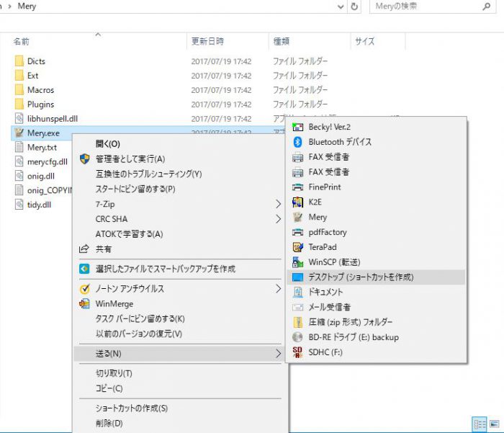Click the Mery breadcrumb in address bar
504x433 pixels.
tap(27, 6)
